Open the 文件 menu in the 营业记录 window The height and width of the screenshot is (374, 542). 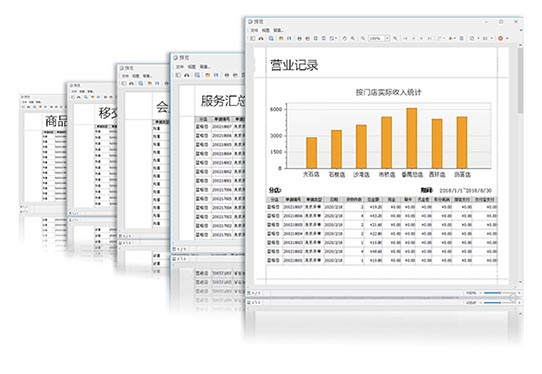coord(254,30)
